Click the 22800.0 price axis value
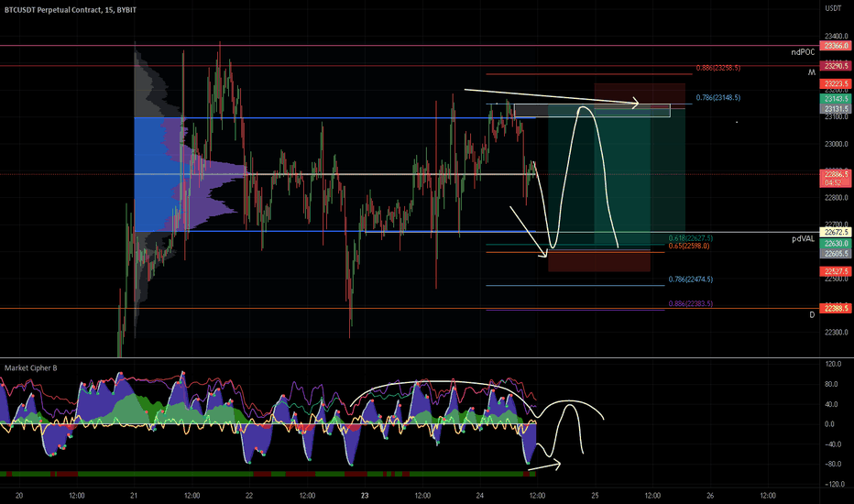 pyautogui.click(x=836, y=198)
